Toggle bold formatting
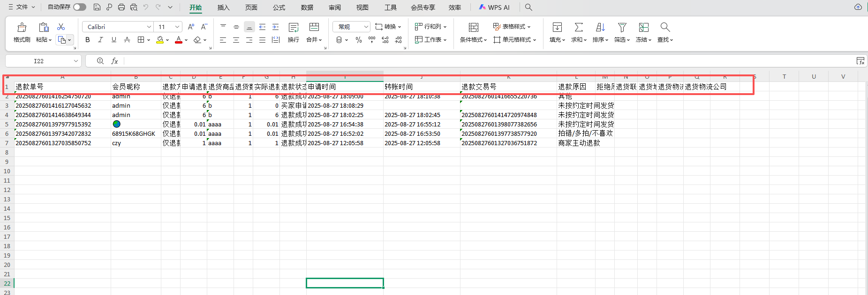 pos(87,40)
